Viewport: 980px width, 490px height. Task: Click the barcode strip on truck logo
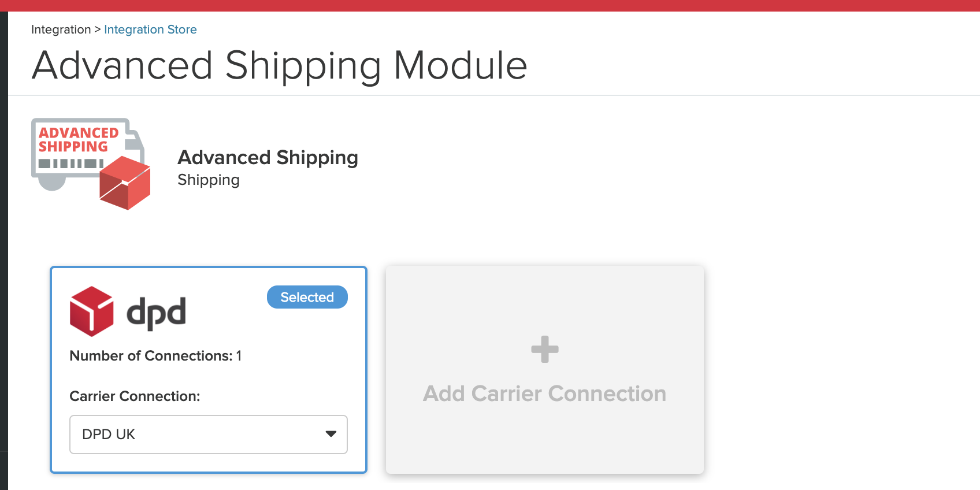tap(71, 164)
